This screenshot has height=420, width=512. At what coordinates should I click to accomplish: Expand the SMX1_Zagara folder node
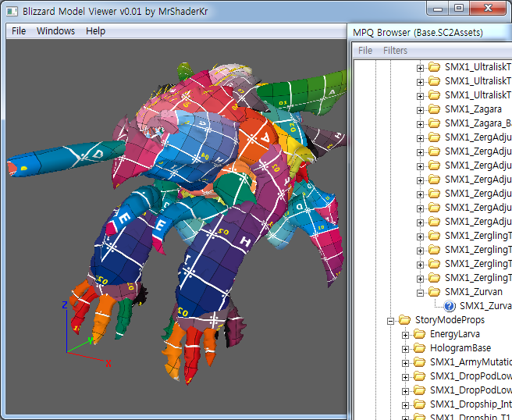(x=420, y=110)
